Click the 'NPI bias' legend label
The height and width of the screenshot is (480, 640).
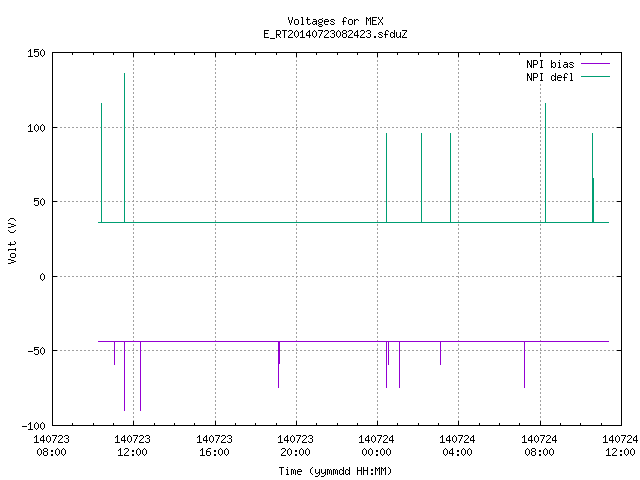point(550,64)
